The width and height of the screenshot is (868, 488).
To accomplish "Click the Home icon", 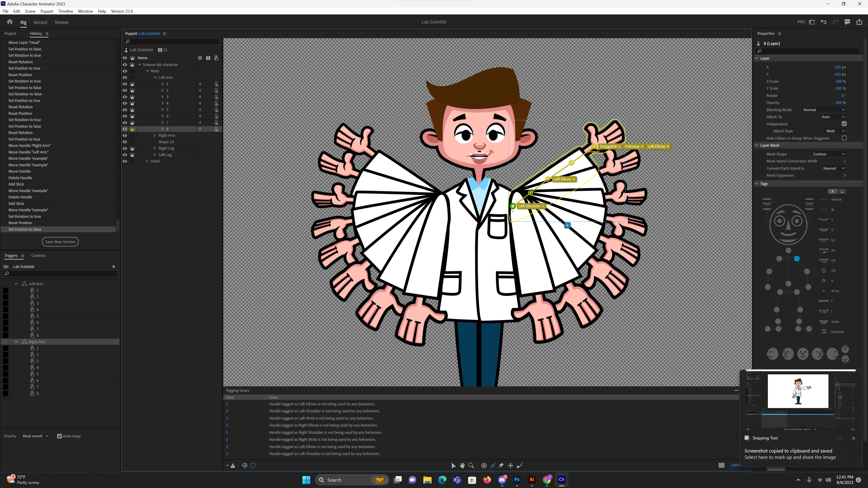I will point(10,22).
